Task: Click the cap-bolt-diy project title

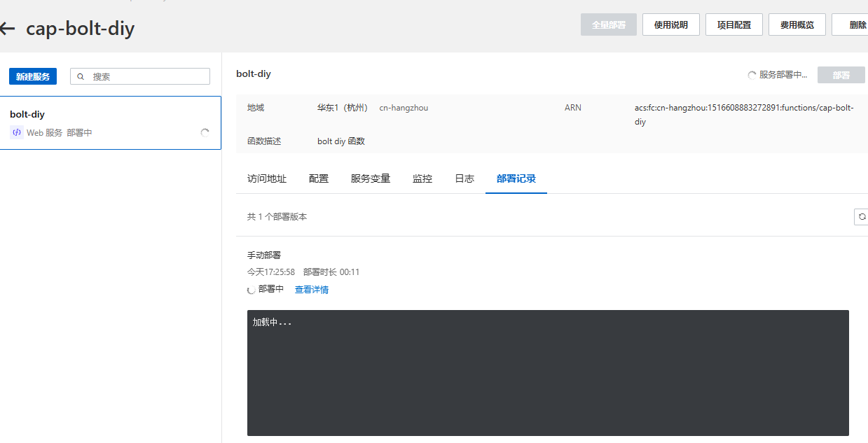Action: click(x=81, y=29)
